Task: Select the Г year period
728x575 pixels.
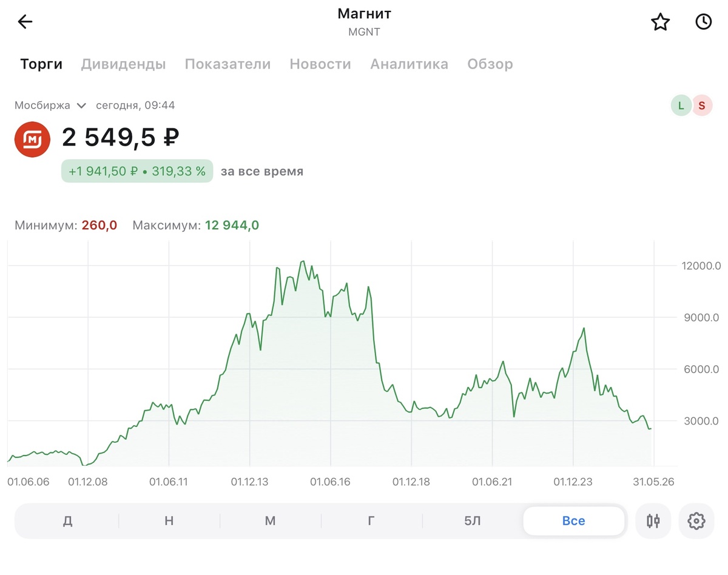Action: point(371,521)
